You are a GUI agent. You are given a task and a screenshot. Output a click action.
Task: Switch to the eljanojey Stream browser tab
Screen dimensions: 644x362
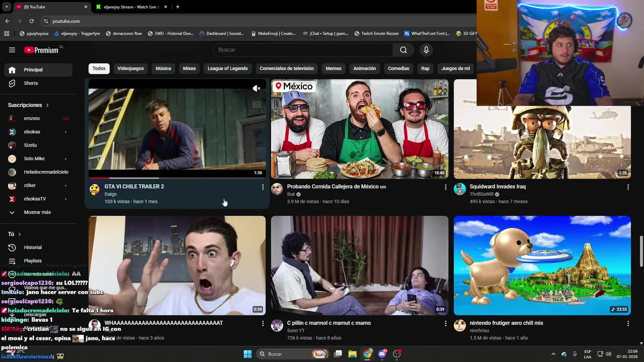coord(131,7)
